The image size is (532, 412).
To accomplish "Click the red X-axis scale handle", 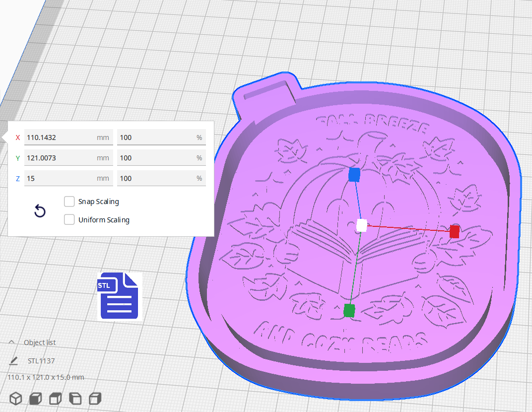I will [454, 231].
